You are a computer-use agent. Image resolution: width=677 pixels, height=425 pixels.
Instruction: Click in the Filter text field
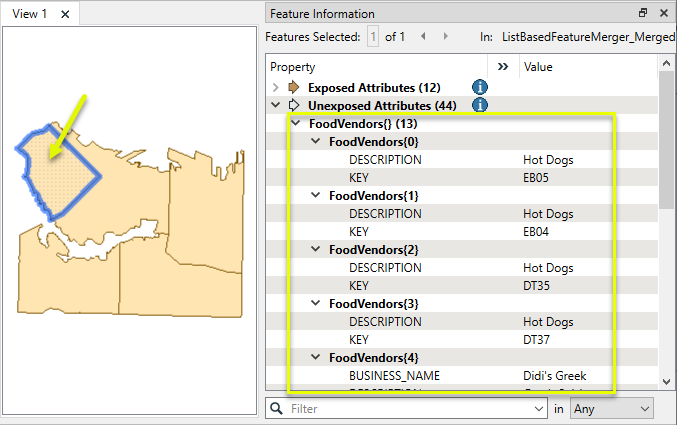pos(410,409)
